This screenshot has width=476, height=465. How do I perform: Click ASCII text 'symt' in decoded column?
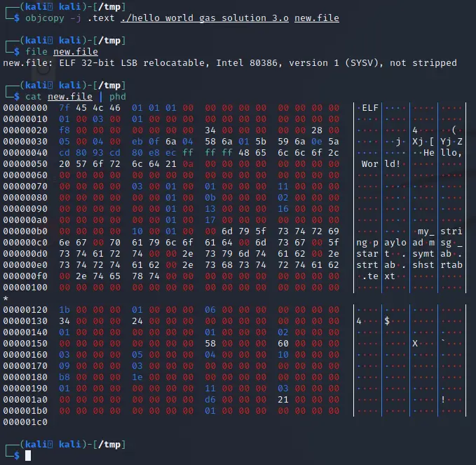(423, 254)
